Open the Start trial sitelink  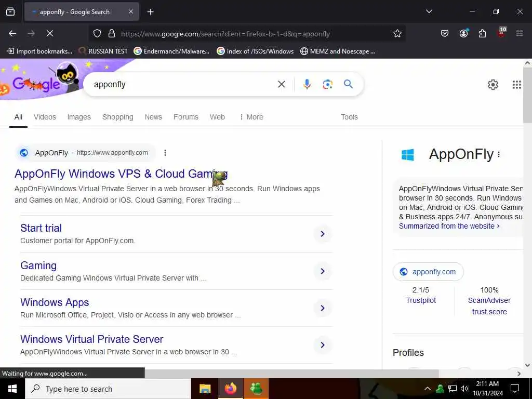coord(41,228)
